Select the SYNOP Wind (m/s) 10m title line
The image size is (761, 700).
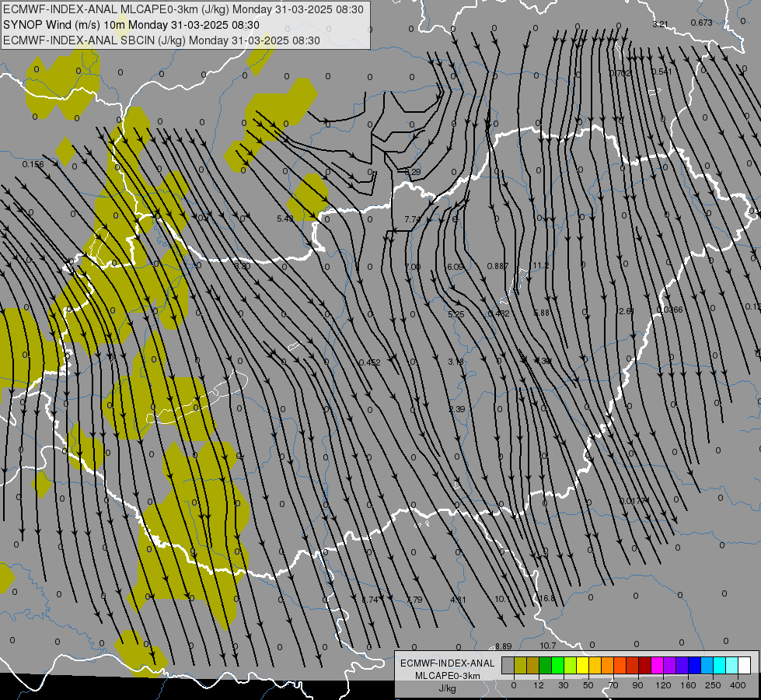(x=131, y=25)
